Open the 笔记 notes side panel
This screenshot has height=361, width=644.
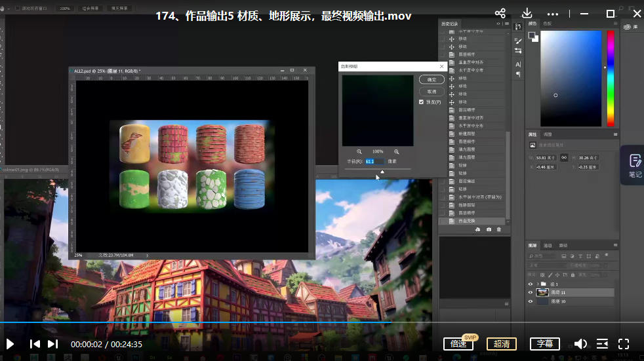[634, 165]
